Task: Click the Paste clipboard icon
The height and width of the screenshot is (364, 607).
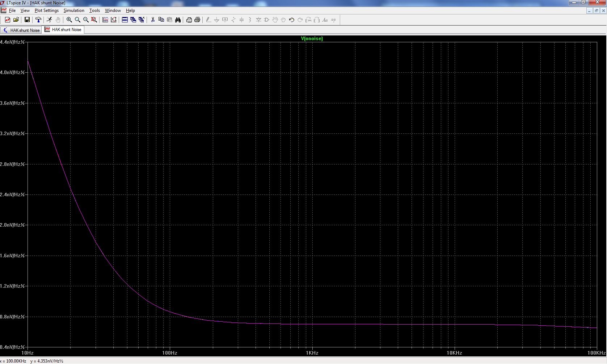Action: [x=169, y=20]
